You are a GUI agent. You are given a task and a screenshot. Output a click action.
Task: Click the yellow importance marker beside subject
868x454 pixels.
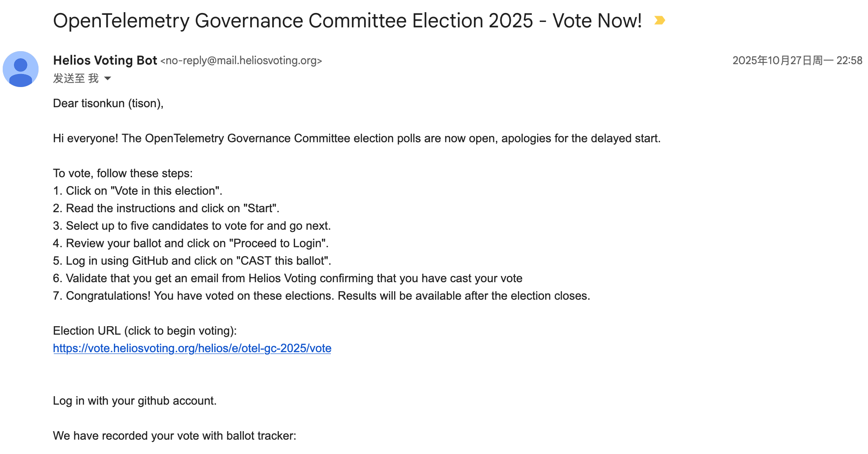tap(659, 21)
